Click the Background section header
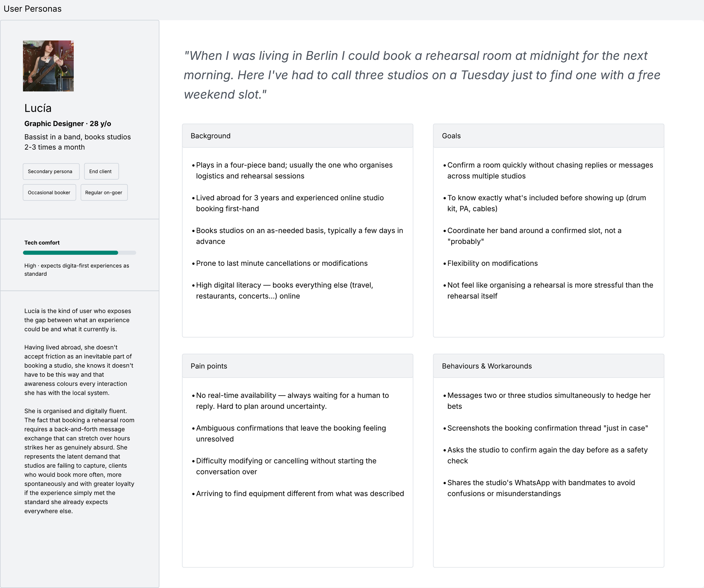Image resolution: width=704 pixels, height=588 pixels. pyautogui.click(x=297, y=136)
